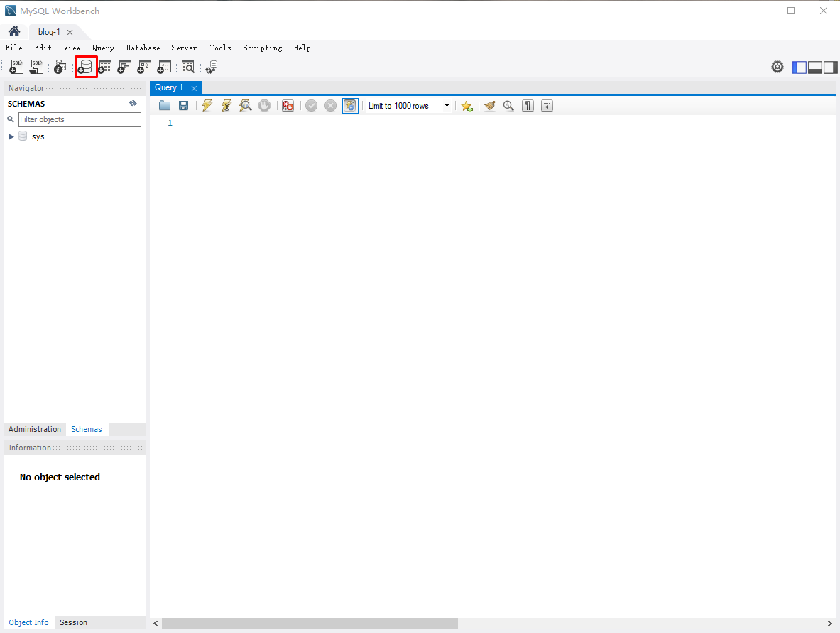Open Limit to 1000 rows dropdown

409,106
